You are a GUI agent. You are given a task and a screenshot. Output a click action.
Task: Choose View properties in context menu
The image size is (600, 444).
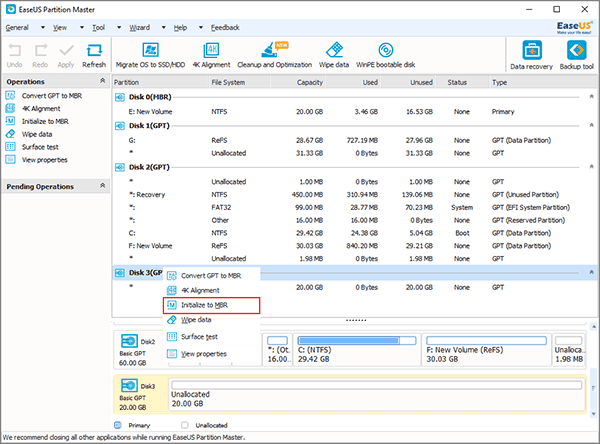pos(212,354)
